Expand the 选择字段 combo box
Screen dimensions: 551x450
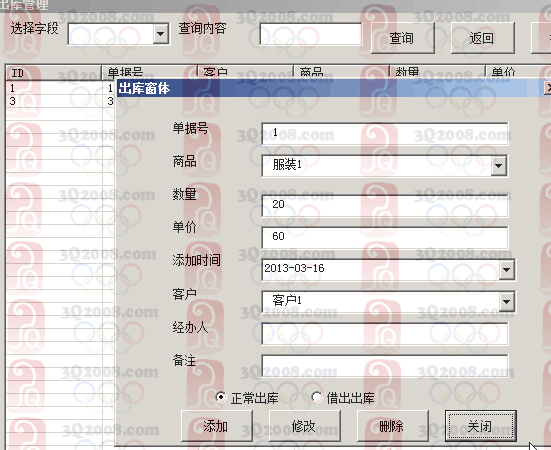tap(160, 34)
